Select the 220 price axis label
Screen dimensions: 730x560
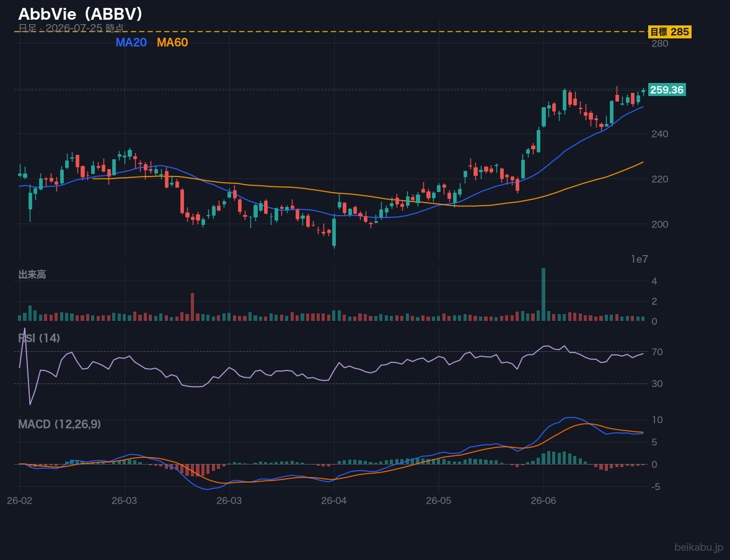click(x=660, y=179)
